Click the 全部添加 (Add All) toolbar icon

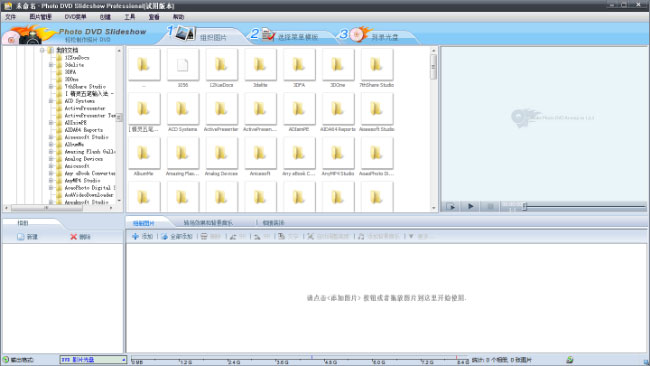coord(164,236)
